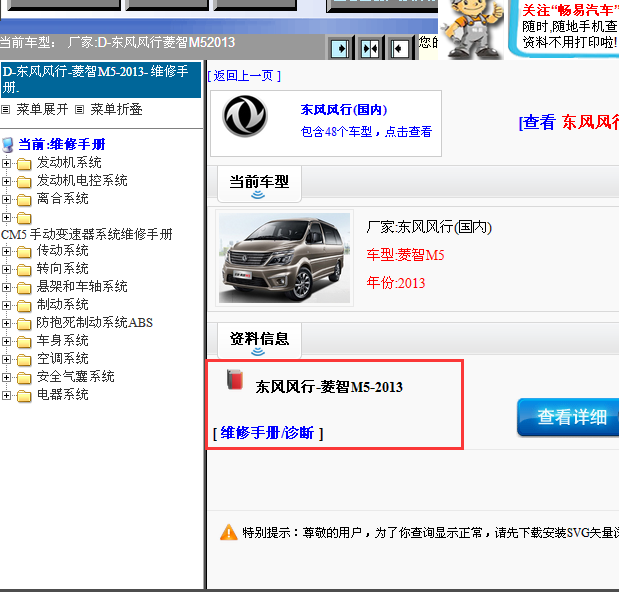
Task: Click the folder icon for 悬架和车轴系统
Action: tap(24, 288)
